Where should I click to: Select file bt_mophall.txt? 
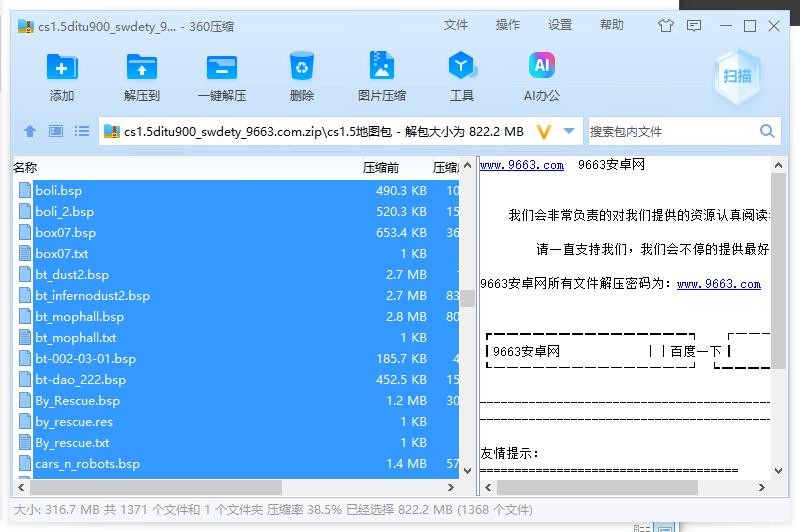pyautogui.click(x=246, y=338)
